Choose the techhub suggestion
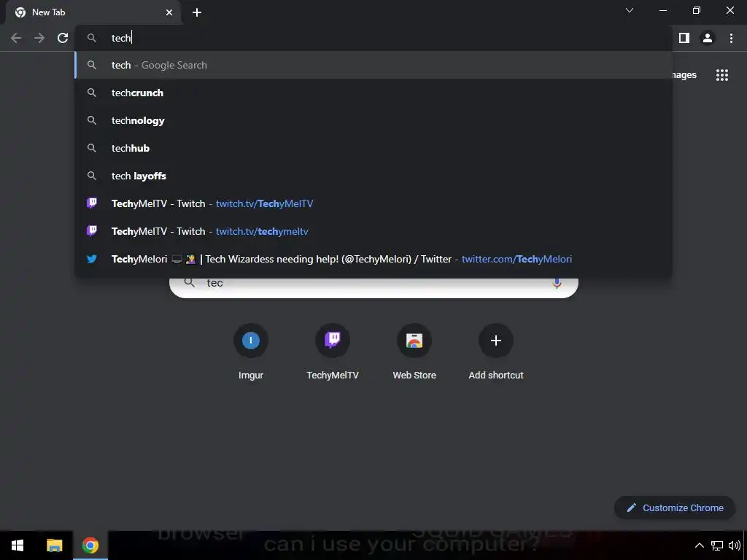 coord(373,148)
